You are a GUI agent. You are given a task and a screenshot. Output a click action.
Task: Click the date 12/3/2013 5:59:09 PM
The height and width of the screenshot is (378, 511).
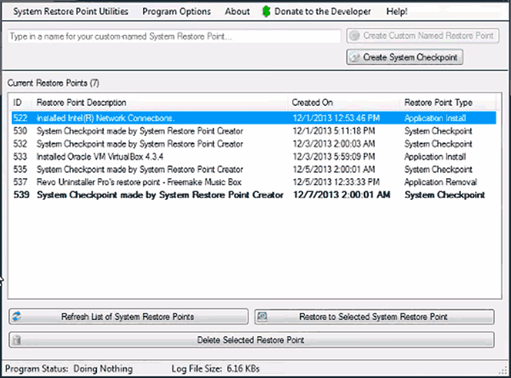coord(334,156)
